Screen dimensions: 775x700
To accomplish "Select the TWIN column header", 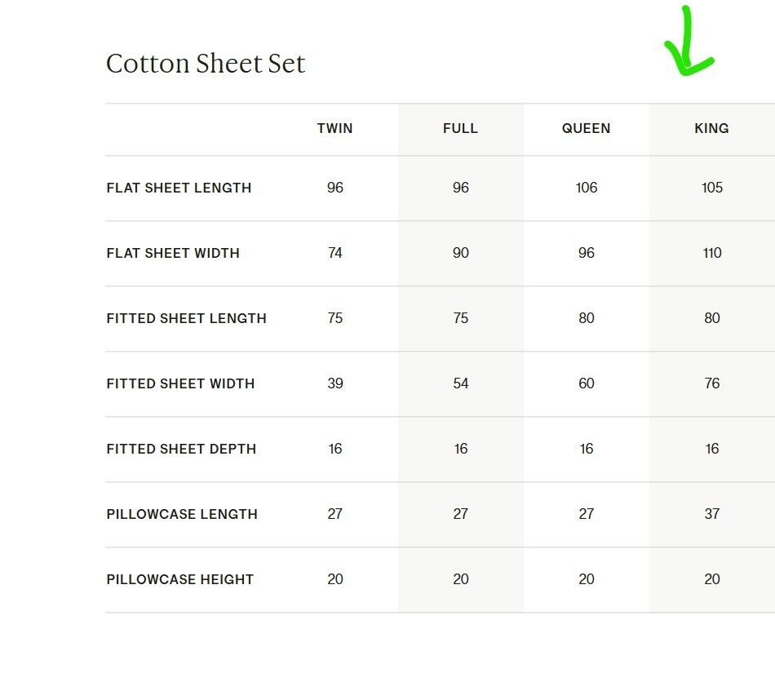I will (x=335, y=129).
